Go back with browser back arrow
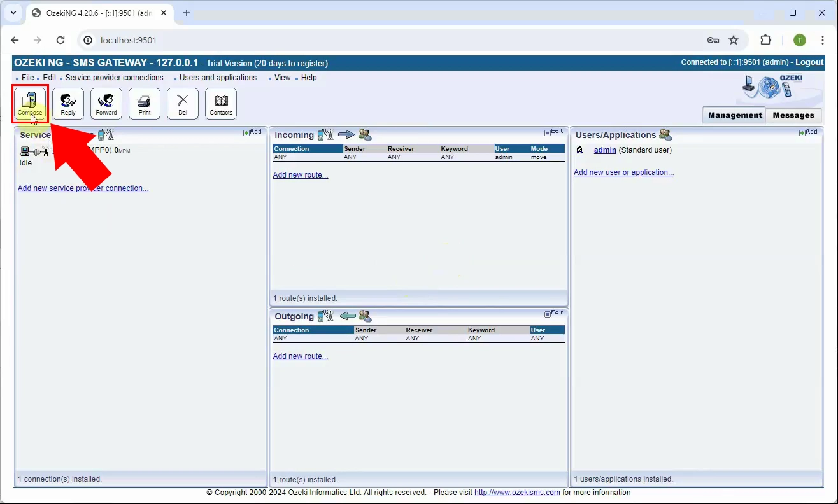 point(15,40)
